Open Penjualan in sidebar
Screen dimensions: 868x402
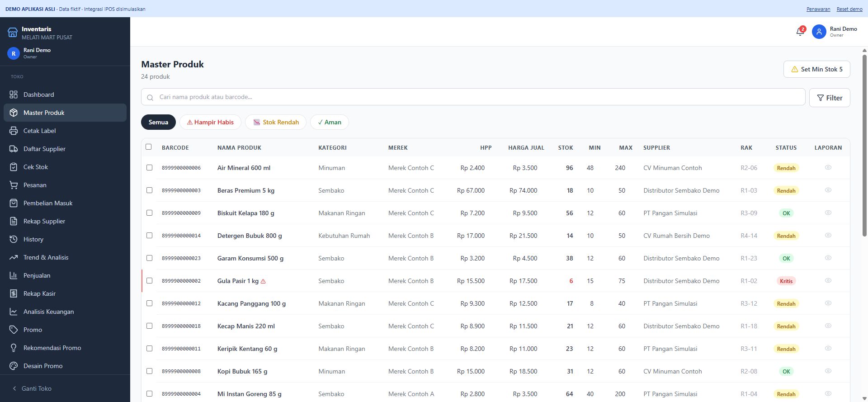(65, 275)
